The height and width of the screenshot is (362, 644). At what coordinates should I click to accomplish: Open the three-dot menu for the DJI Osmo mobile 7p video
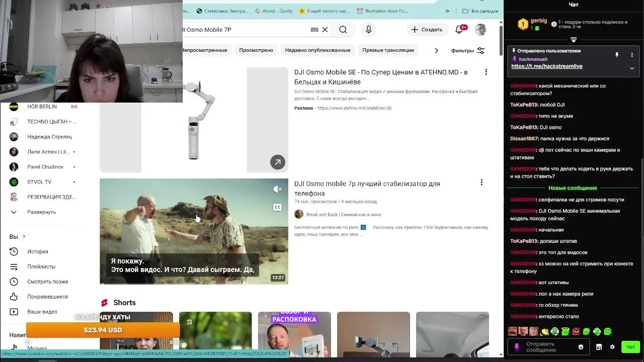click(481, 182)
